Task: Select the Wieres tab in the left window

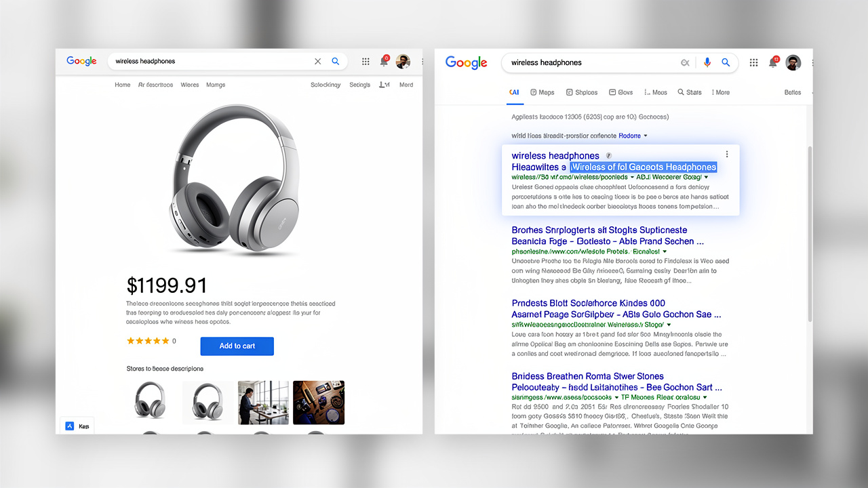Action: tap(190, 85)
